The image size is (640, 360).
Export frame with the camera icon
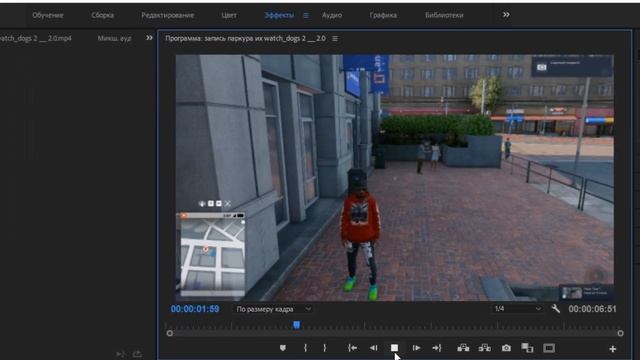[506, 348]
